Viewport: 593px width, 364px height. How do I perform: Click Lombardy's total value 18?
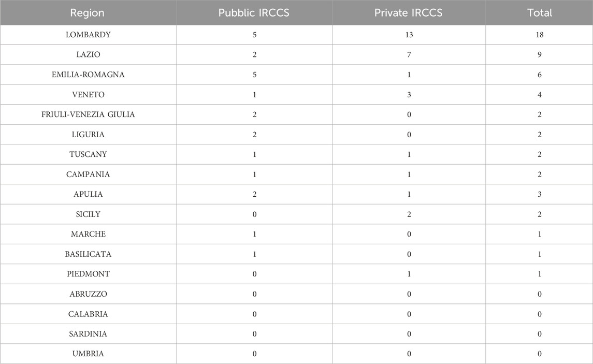[539, 35]
